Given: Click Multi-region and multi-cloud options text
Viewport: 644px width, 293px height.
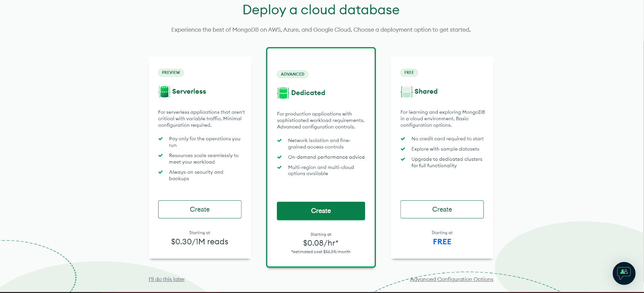Looking at the screenshot, I should click(321, 170).
